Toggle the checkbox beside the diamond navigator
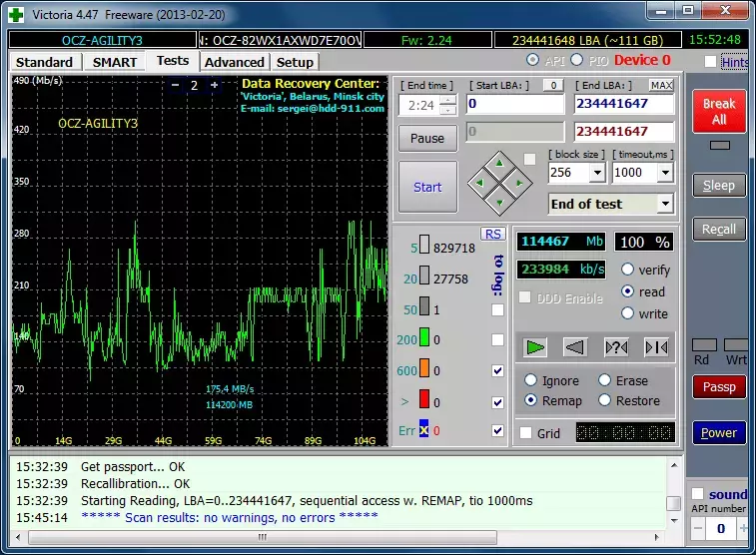 coord(530,160)
